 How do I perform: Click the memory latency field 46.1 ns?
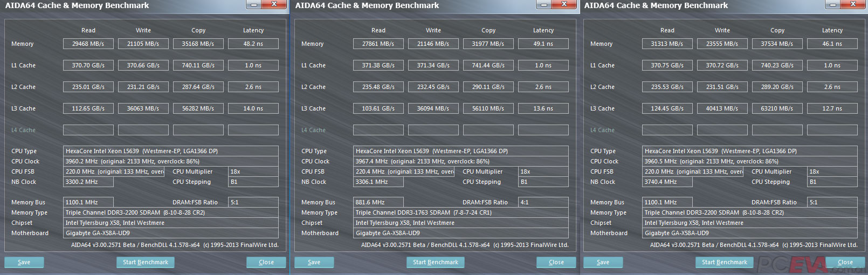click(x=832, y=44)
